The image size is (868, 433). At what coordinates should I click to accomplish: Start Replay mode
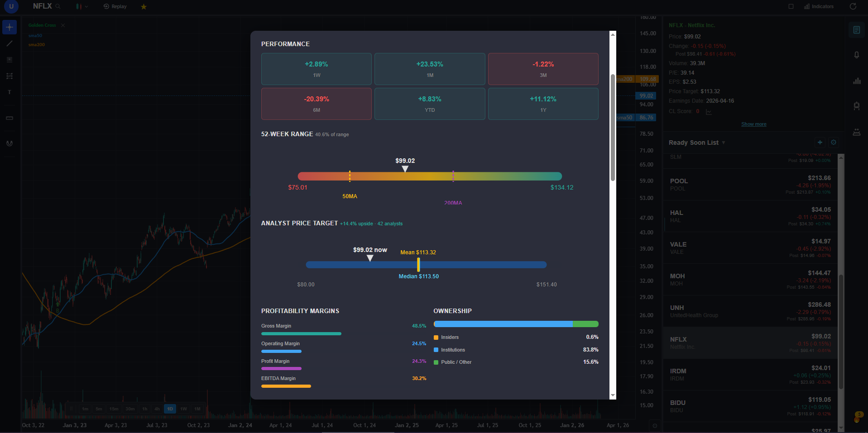click(115, 6)
